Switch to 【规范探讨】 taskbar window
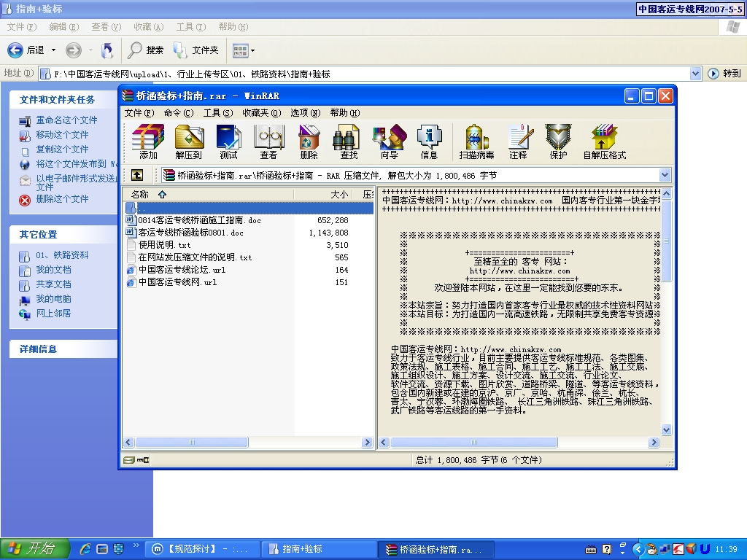Image resolution: width=747 pixels, height=560 pixels. [203, 549]
